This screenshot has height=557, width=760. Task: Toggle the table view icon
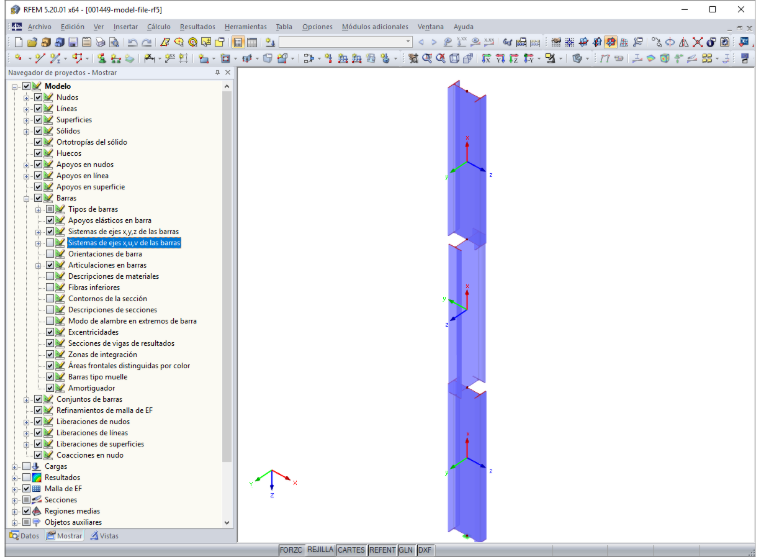click(252, 43)
